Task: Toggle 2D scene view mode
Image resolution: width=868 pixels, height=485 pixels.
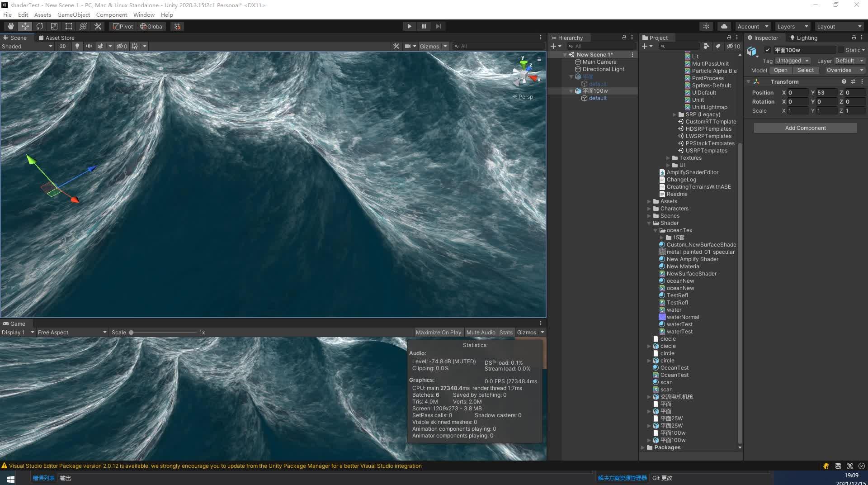Action: tap(63, 46)
